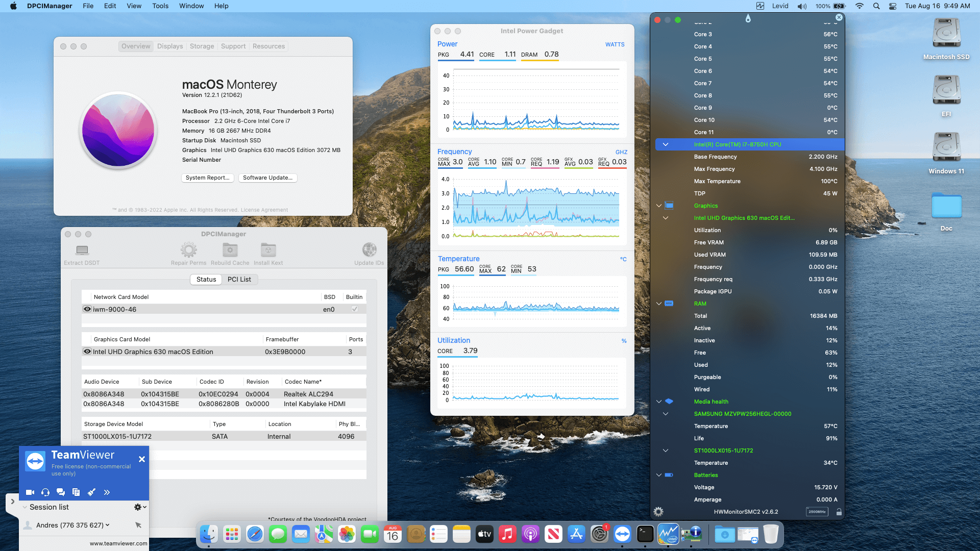Open the File menu in menu bar
980x551 pixels.
[x=88, y=6]
